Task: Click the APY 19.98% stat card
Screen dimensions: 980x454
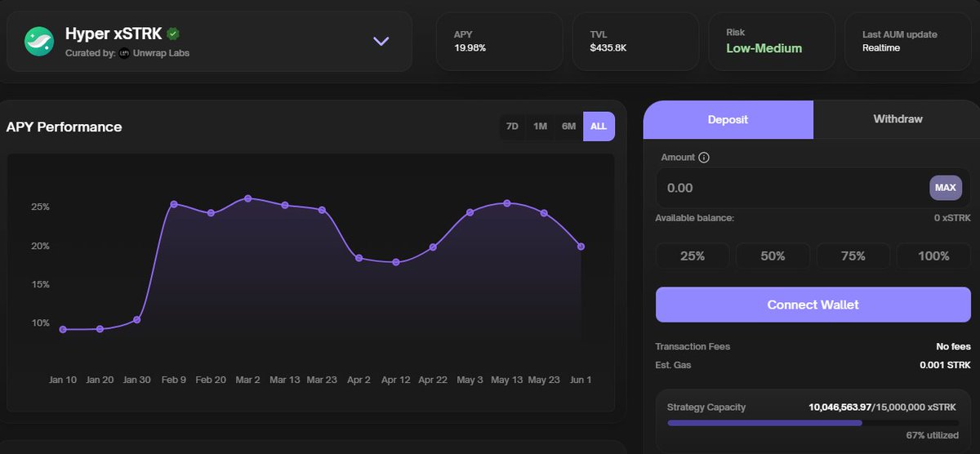Action: [500, 41]
